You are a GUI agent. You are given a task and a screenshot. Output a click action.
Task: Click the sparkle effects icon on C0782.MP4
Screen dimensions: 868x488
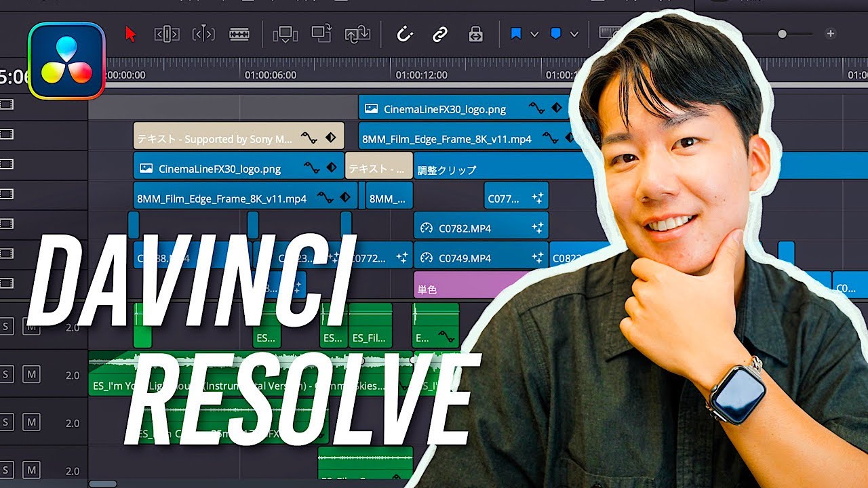(x=538, y=228)
